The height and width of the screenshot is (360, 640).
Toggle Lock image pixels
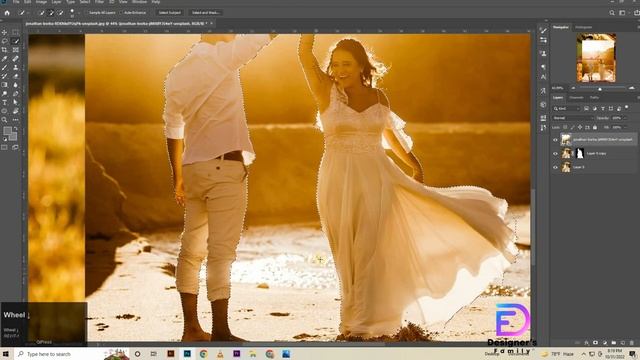pyautogui.click(x=572, y=127)
